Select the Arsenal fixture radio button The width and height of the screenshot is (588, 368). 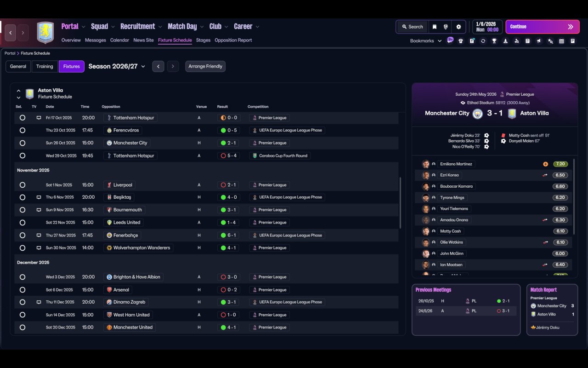click(x=23, y=290)
